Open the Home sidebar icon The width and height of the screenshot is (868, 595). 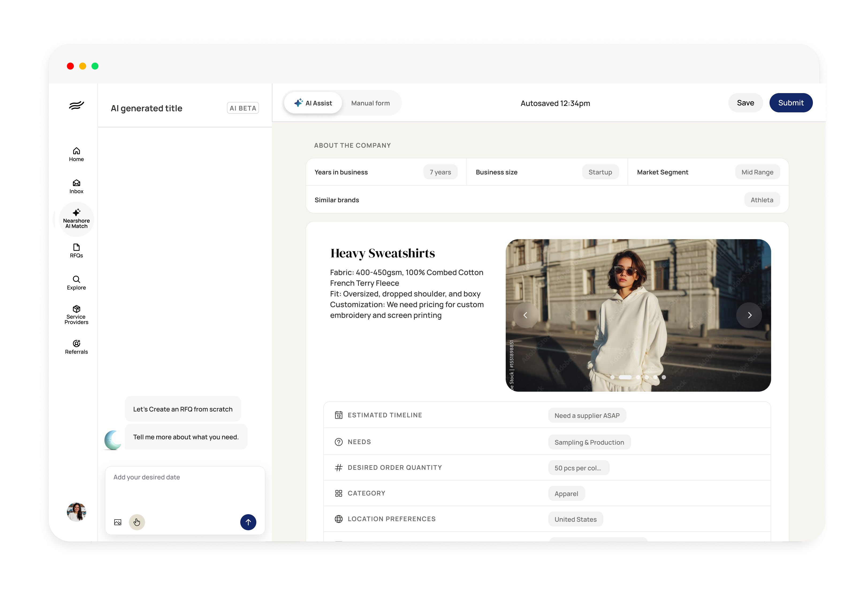coord(76,154)
